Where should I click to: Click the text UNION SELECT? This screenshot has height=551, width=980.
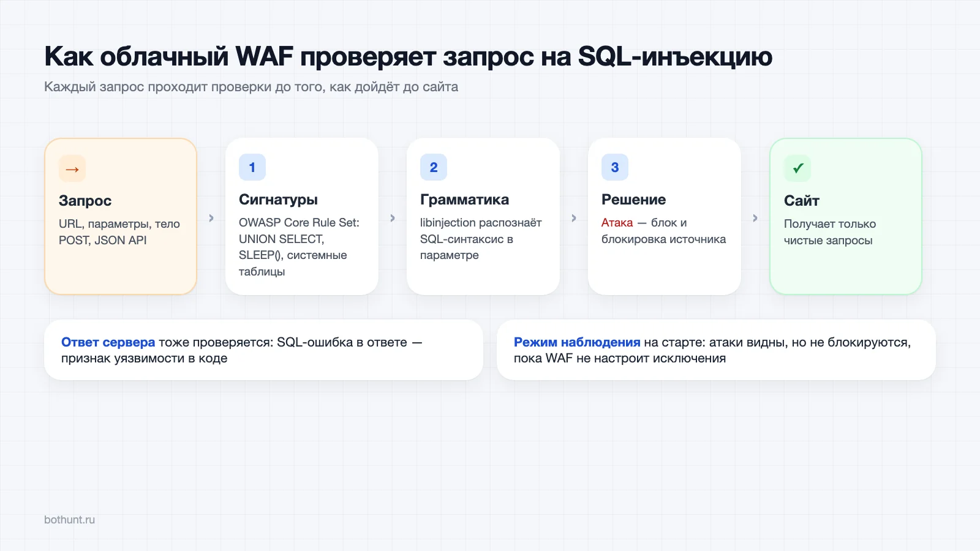click(281, 239)
